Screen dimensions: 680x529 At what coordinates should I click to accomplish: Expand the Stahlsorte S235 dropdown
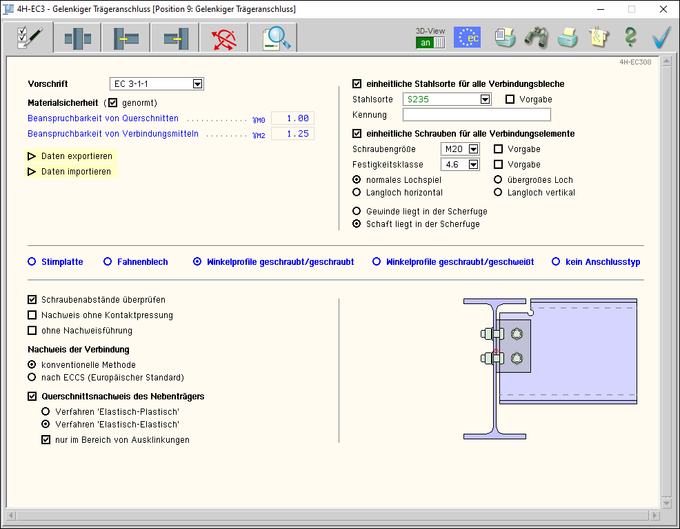pyautogui.click(x=484, y=99)
